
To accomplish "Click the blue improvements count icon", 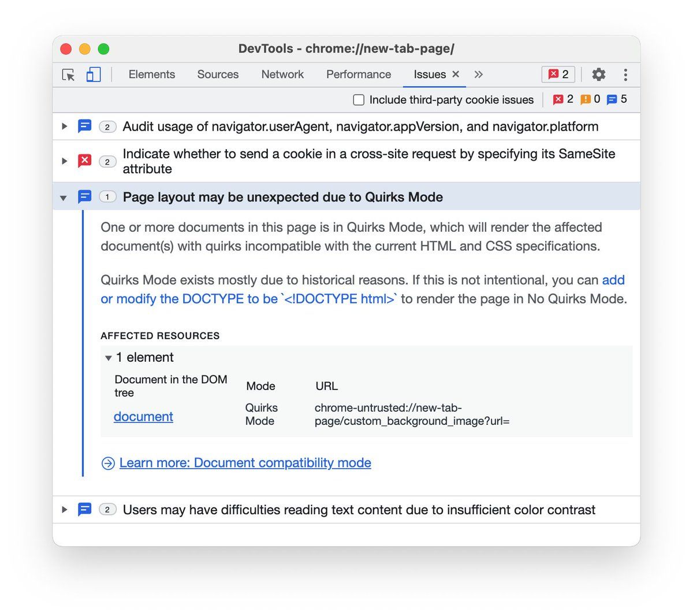I will (x=612, y=99).
